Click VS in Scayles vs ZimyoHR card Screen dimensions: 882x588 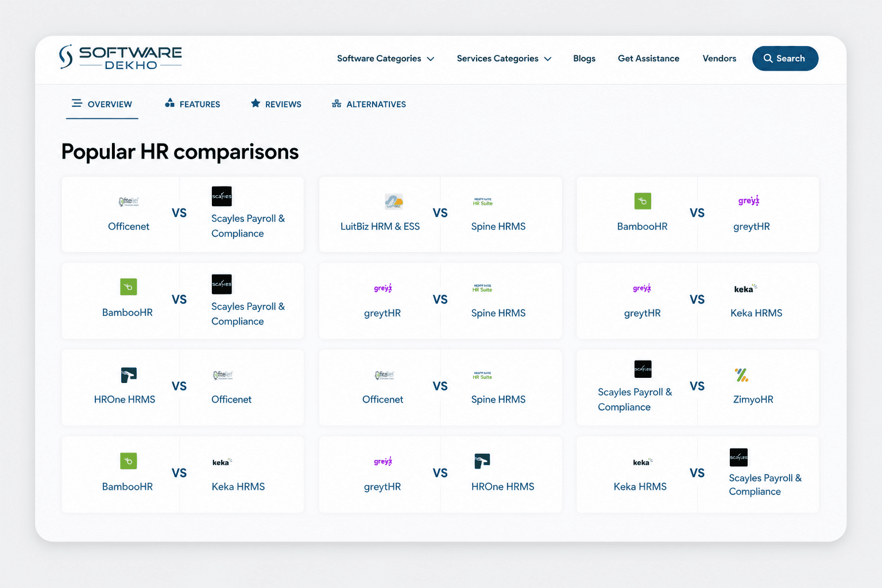(697, 386)
